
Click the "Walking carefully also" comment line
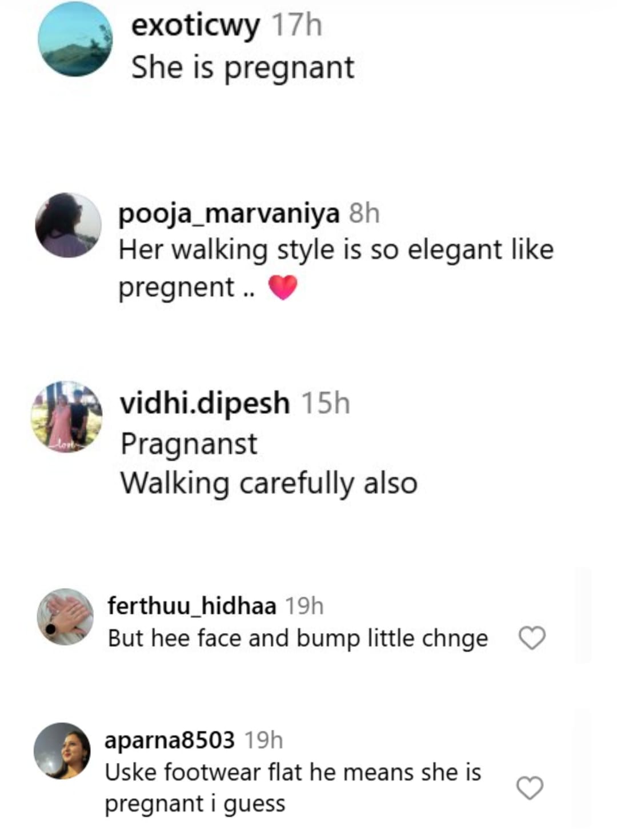pos(269,483)
